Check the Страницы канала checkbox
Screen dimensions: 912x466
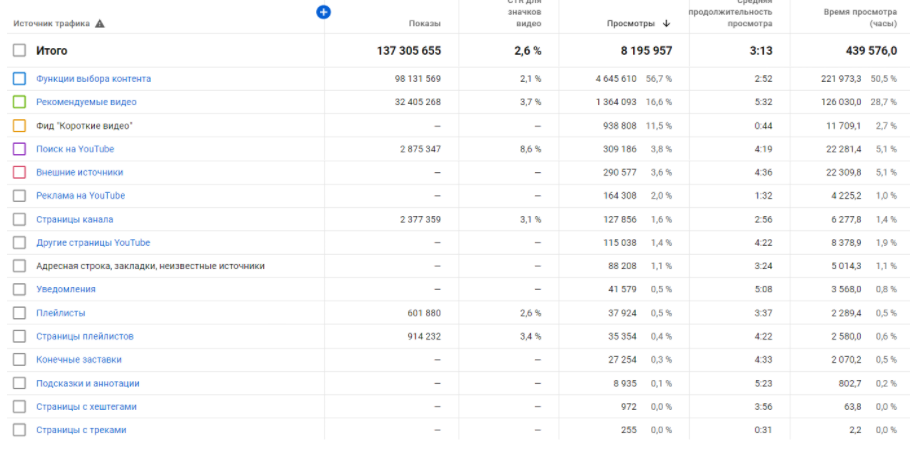pos(19,219)
